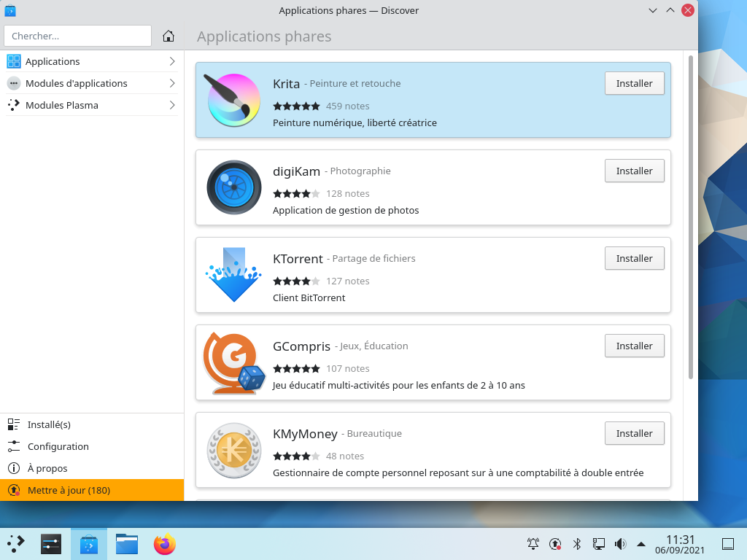Viewport: 747px width, 560px height.
Task: Show hidden system tray icons arrow
Action: pyautogui.click(x=641, y=544)
